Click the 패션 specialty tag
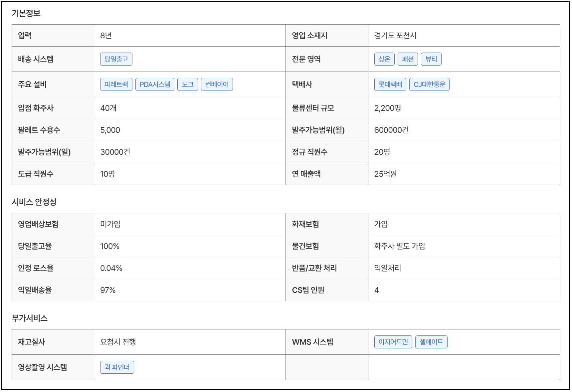 tap(408, 59)
